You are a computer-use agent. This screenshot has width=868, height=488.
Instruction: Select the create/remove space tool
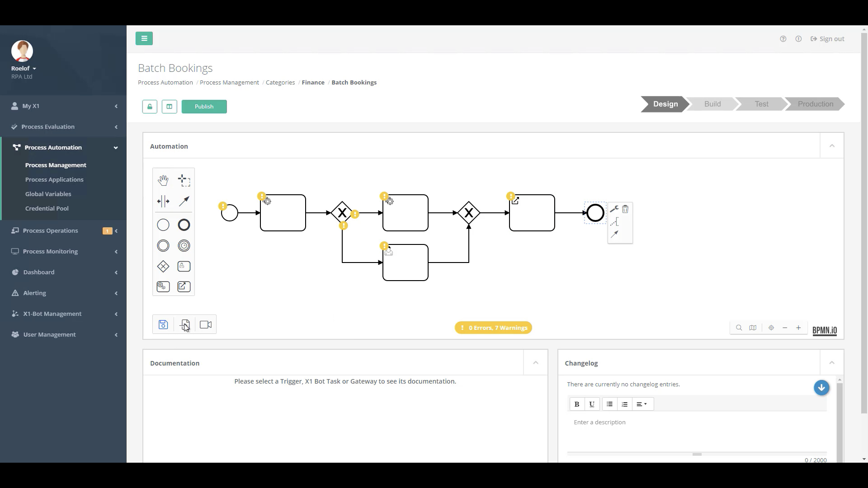163,201
